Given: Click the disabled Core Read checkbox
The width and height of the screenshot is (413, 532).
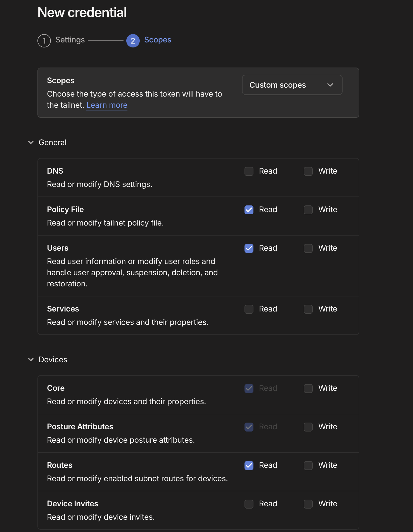Looking at the screenshot, I should coord(249,389).
